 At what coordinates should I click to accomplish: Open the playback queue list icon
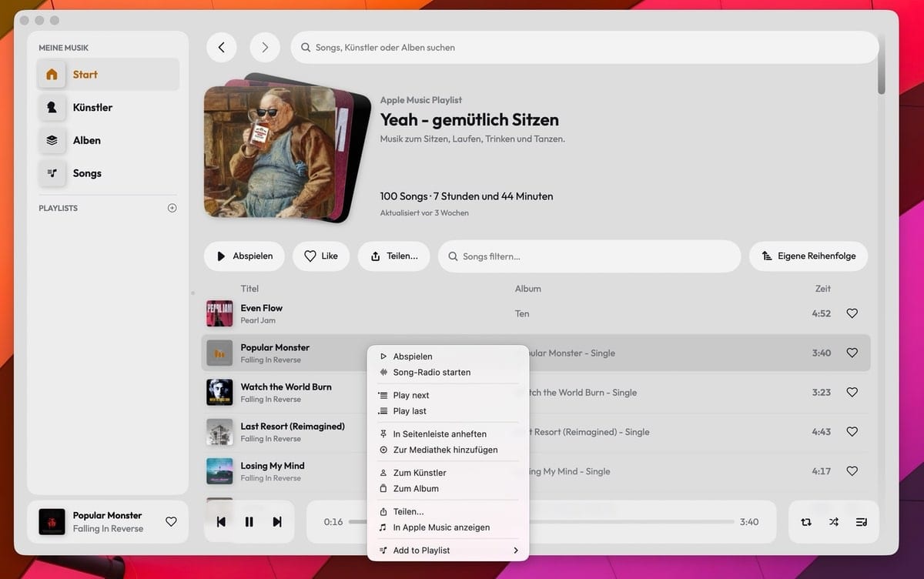click(861, 522)
